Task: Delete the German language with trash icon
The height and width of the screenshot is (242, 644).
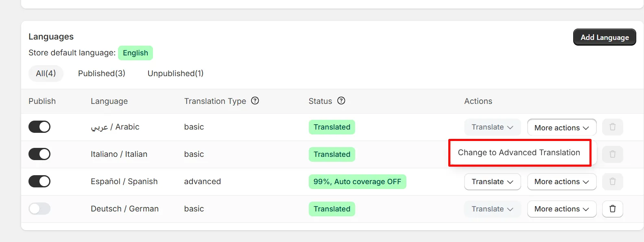Action: click(x=612, y=209)
